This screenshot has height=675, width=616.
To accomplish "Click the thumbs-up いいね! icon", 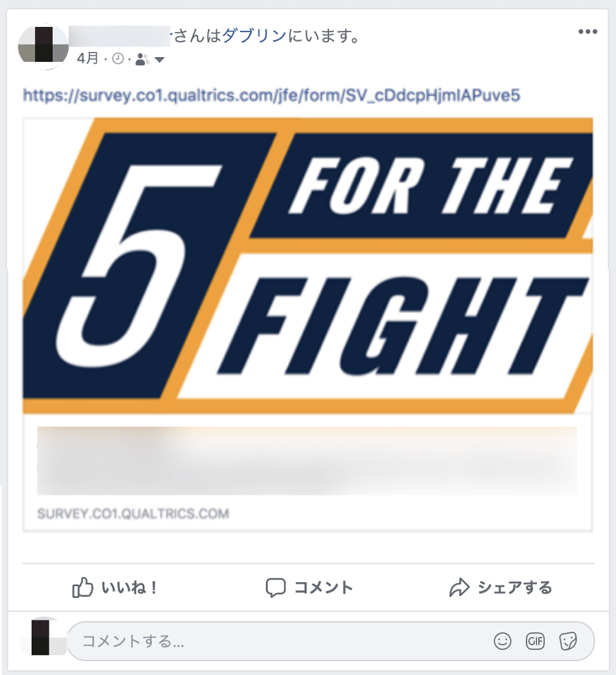I will click(83, 587).
